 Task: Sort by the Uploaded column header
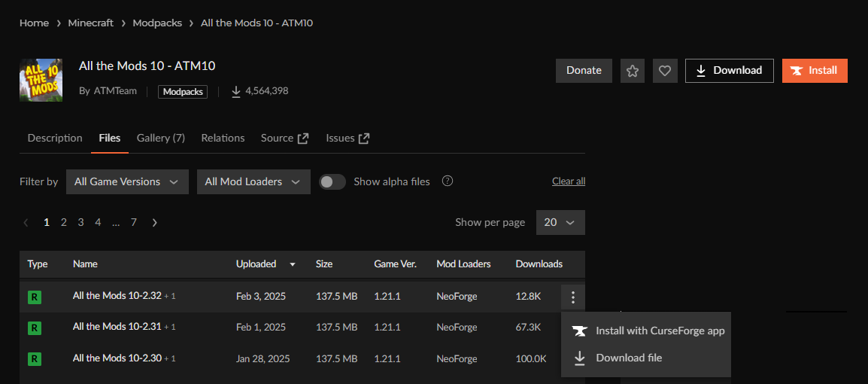coord(256,264)
